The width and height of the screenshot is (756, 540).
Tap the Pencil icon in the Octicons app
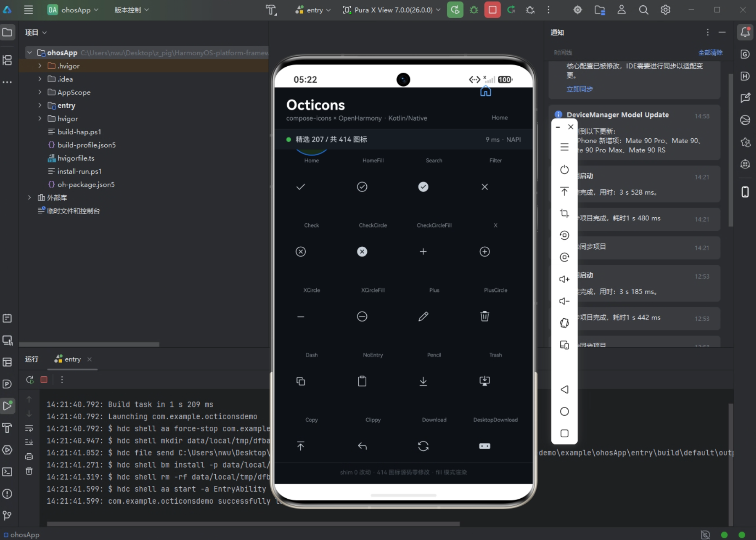[x=423, y=316]
